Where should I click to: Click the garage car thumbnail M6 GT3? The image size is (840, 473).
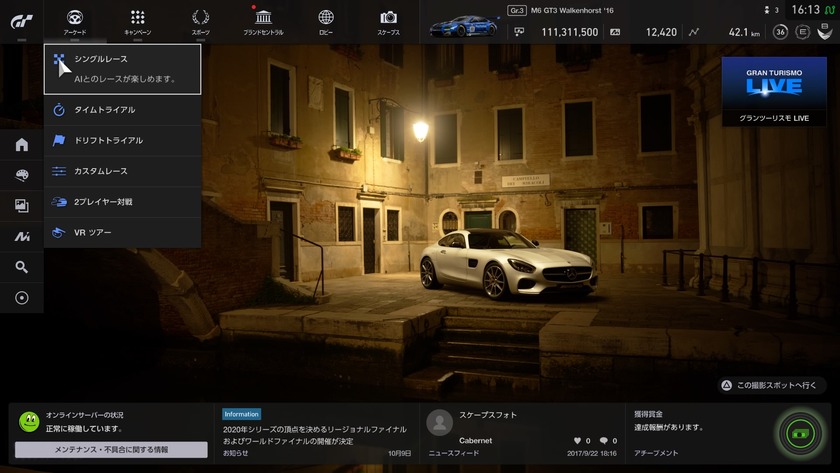[464, 26]
